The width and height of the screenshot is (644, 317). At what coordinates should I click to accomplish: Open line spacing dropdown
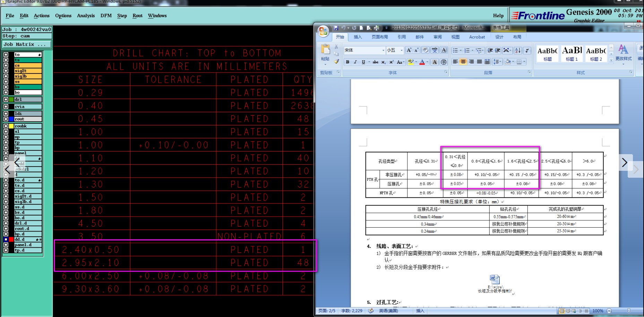coord(497,62)
